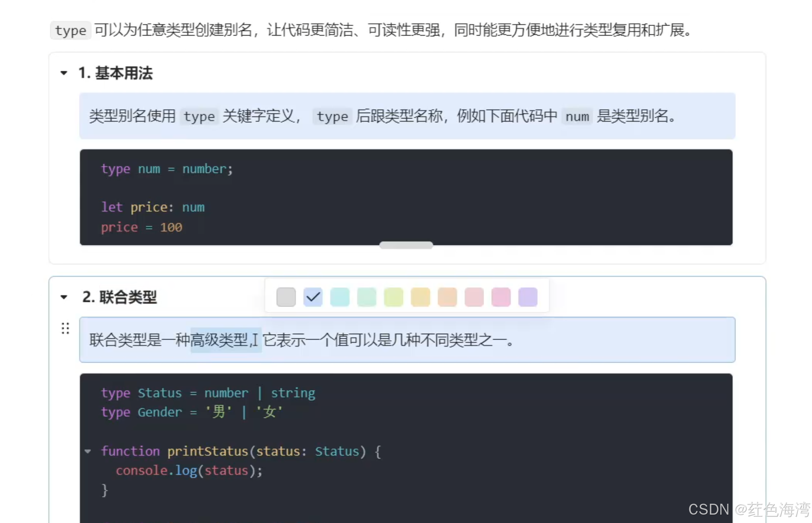The image size is (812, 523).
Task: Click the 1. 基本用法 heading text
Action: tap(116, 73)
